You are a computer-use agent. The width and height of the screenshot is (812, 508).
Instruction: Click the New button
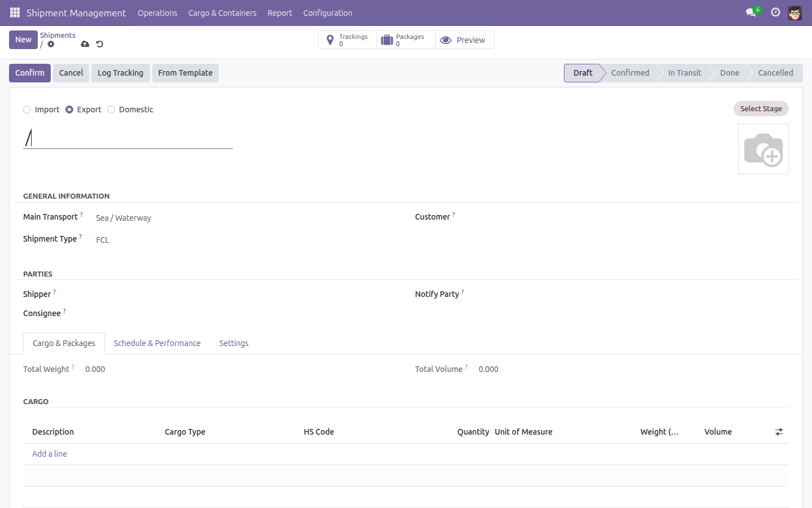(x=23, y=40)
